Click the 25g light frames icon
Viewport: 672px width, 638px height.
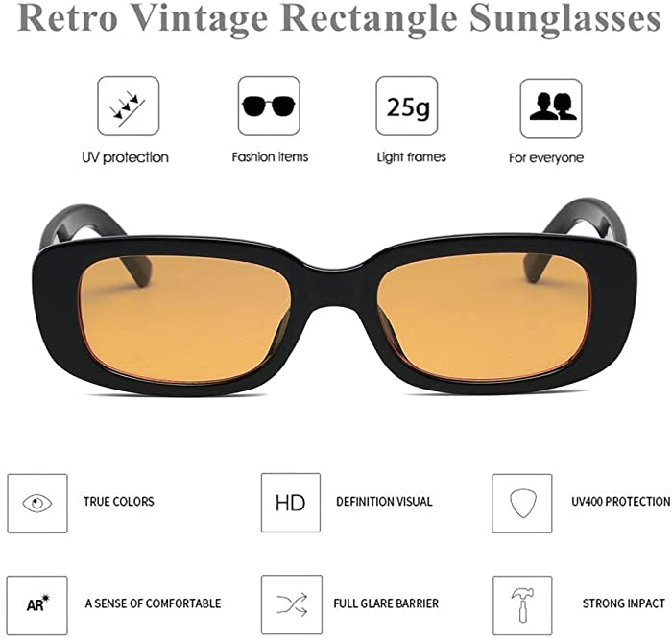point(407,106)
